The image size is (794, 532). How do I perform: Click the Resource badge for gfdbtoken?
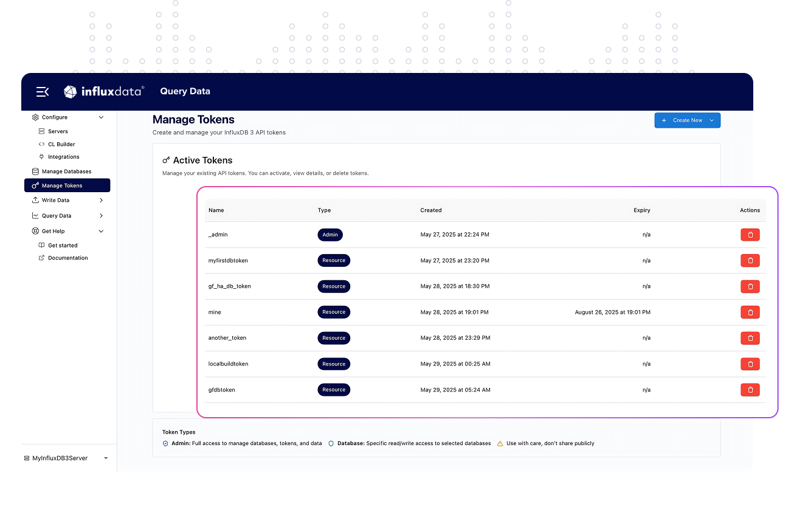[334, 390]
